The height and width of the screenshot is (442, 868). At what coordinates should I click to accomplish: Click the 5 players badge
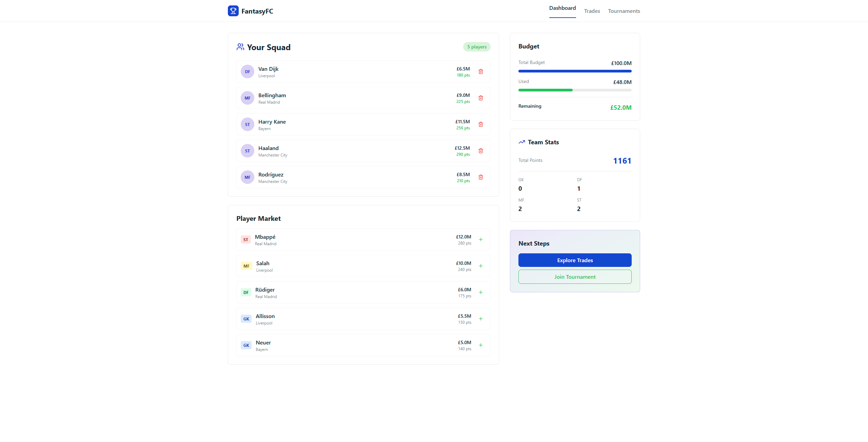click(x=476, y=47)
